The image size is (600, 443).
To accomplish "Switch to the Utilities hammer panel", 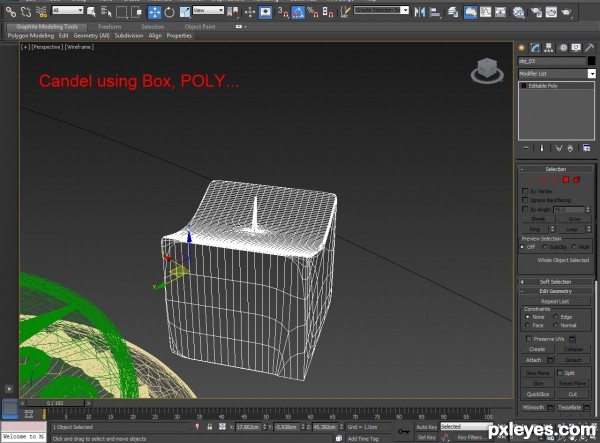I will [x=589, y=48].
